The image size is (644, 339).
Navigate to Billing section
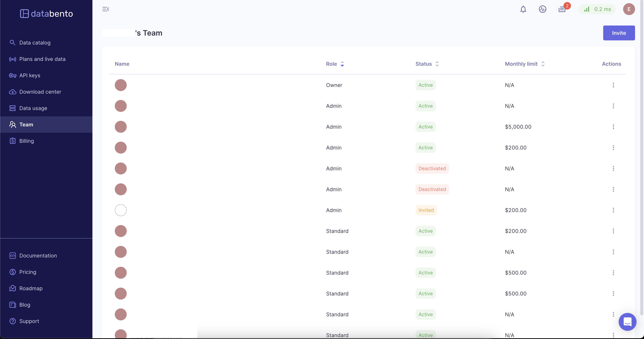(26, 141)
